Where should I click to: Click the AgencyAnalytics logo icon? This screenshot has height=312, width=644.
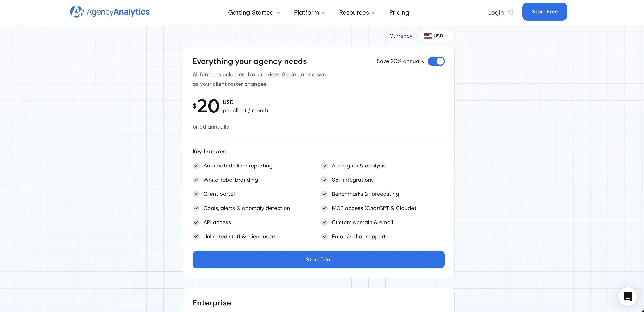coord(77,12)
